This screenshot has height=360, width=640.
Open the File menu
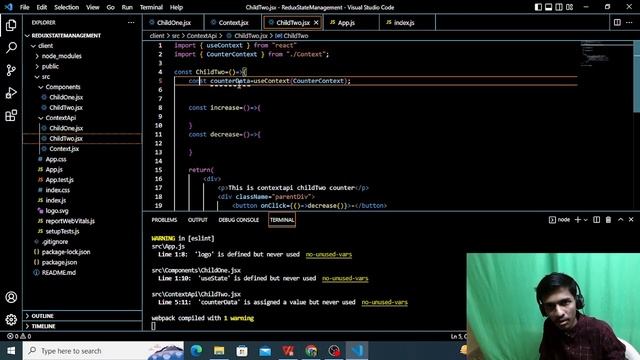(x=24, y=7)
